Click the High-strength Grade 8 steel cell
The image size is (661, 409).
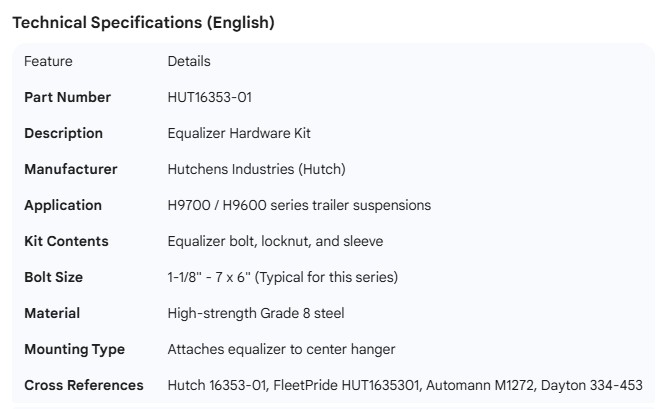(256, 313)
